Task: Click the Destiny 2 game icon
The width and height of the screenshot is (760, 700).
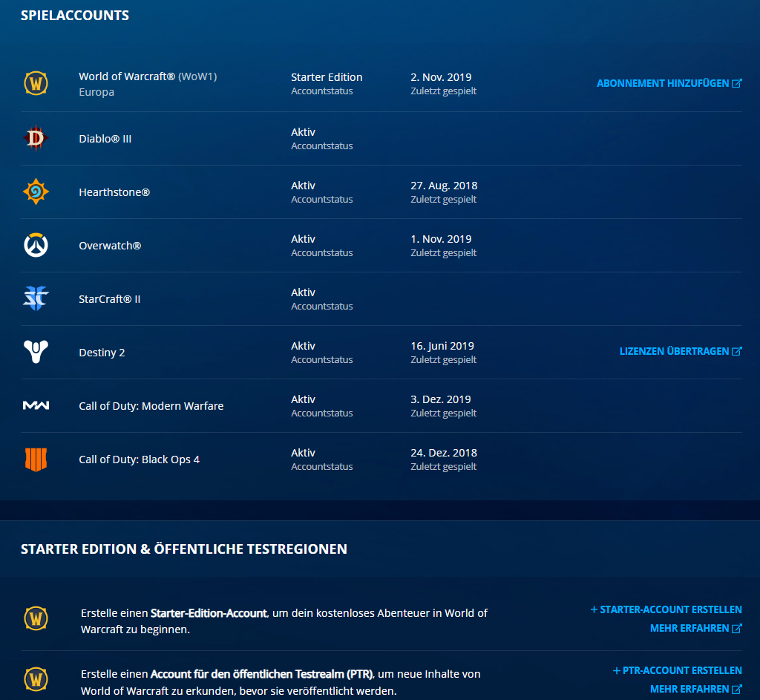Action: [36, 352]
